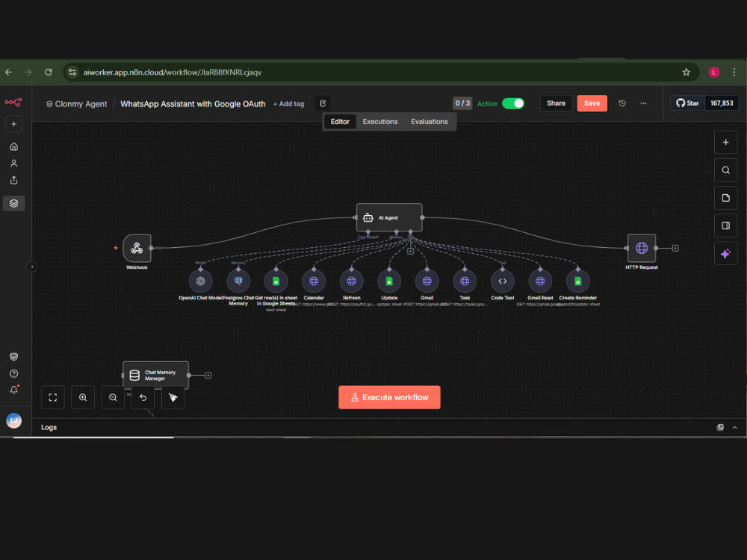
Task: Open the Webhook trigger node
Action: pos(137,248)
